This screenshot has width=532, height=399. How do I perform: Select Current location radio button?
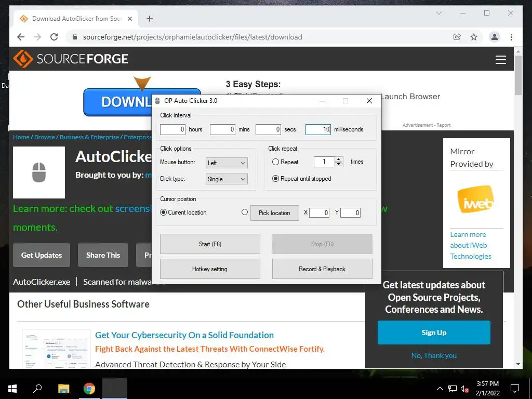pos(163,212)
